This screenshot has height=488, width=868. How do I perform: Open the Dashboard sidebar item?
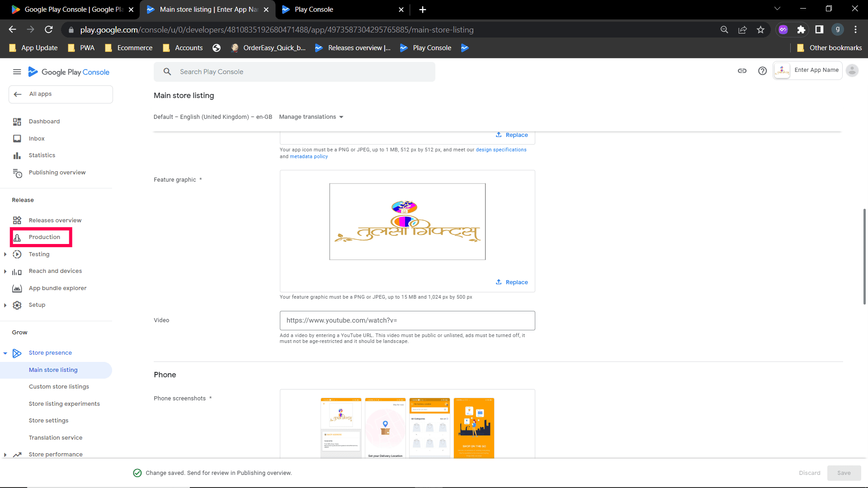click(x=44, y=122)
